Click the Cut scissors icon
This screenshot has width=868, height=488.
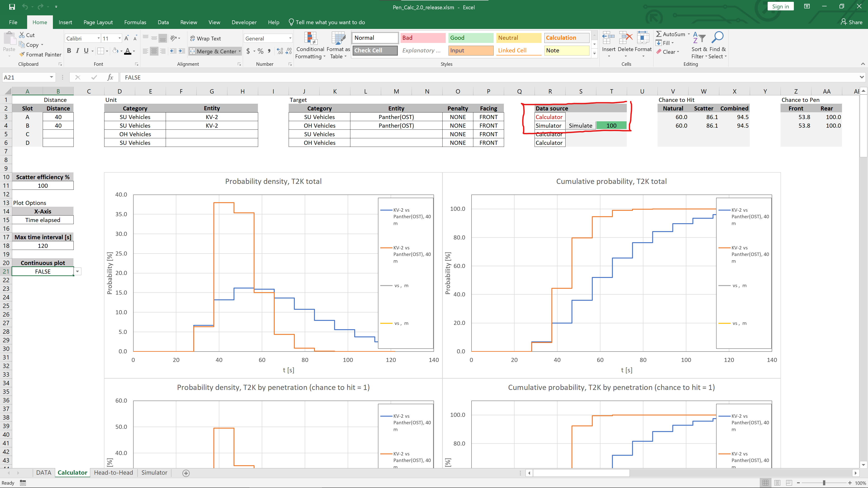coord(22,35)
